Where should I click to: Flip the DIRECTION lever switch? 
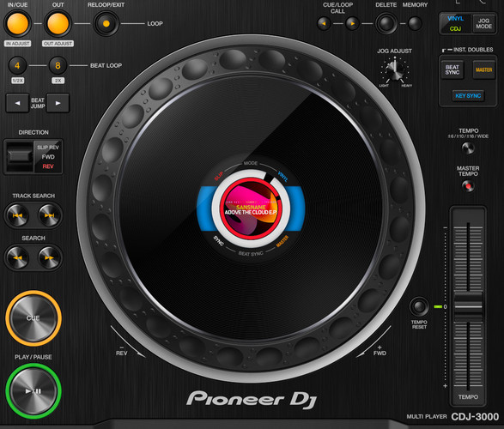(x=19, y=157)
